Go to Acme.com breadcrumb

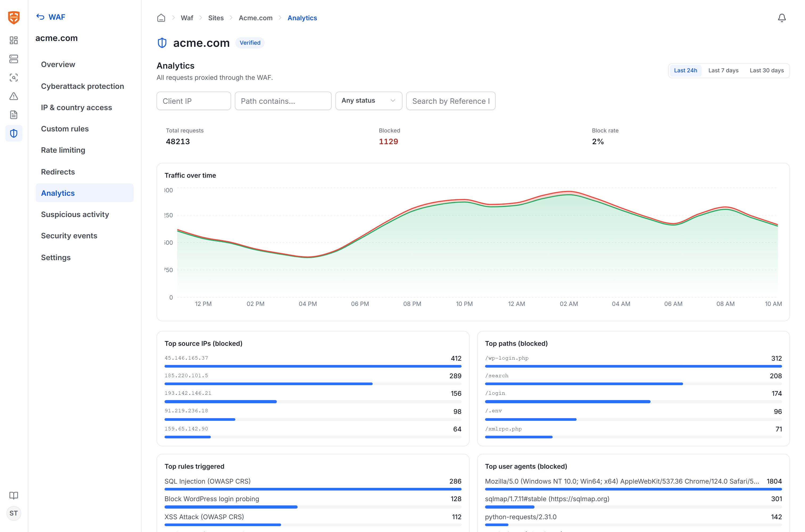pyautogui.click(x=256, y=18)
